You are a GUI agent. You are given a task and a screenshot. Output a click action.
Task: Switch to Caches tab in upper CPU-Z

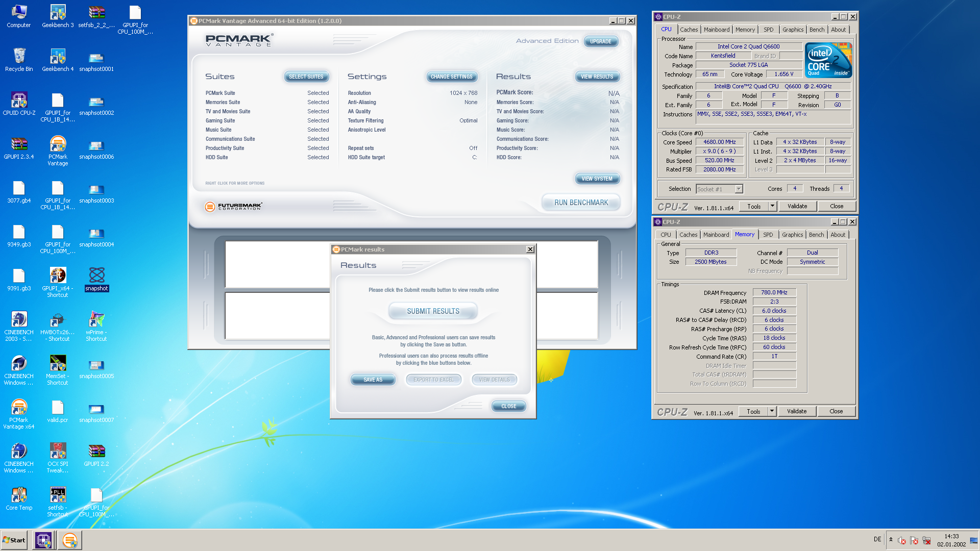pos(689,30)
